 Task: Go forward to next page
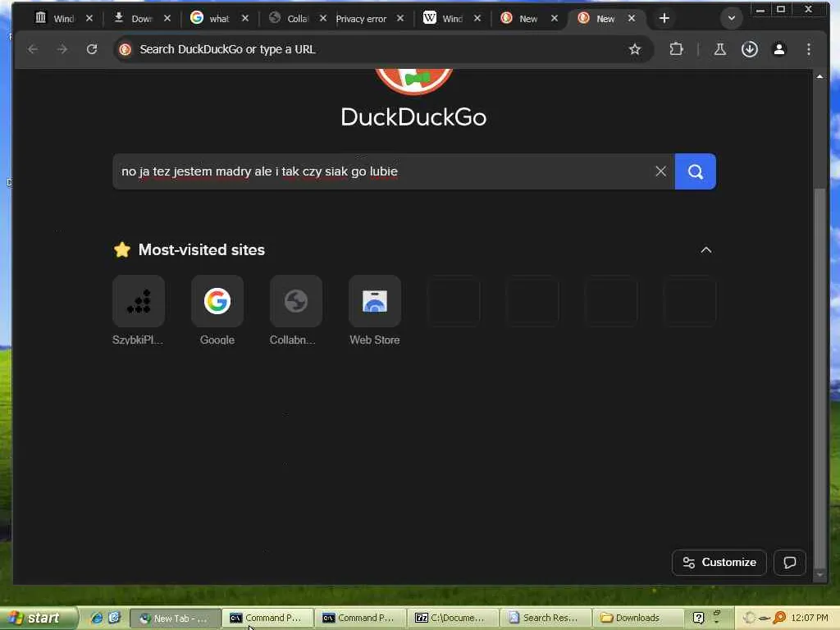coord(62,49)
